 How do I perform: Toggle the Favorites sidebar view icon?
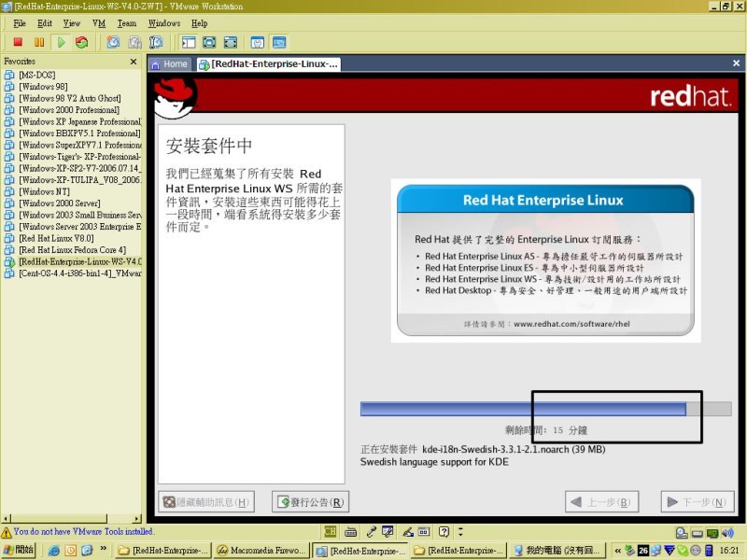[x=189, y=42]
